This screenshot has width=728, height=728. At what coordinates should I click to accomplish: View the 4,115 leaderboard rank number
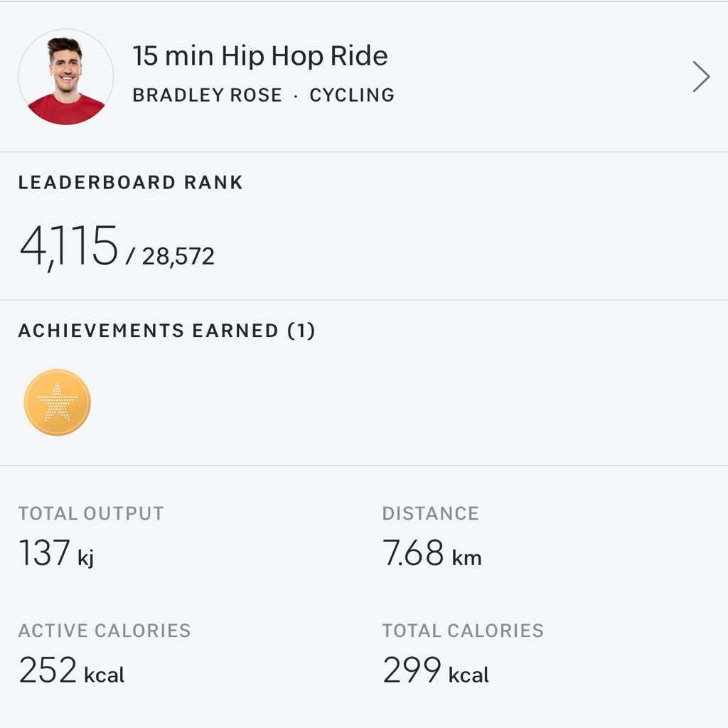(68, 247)
